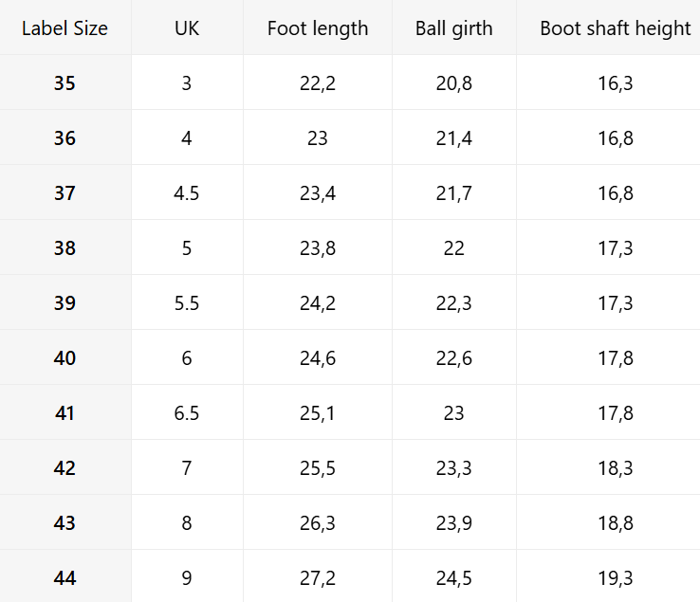Click the UK column header
The height and width of the screenshot is (602, 700).
[x=187, y=28]
